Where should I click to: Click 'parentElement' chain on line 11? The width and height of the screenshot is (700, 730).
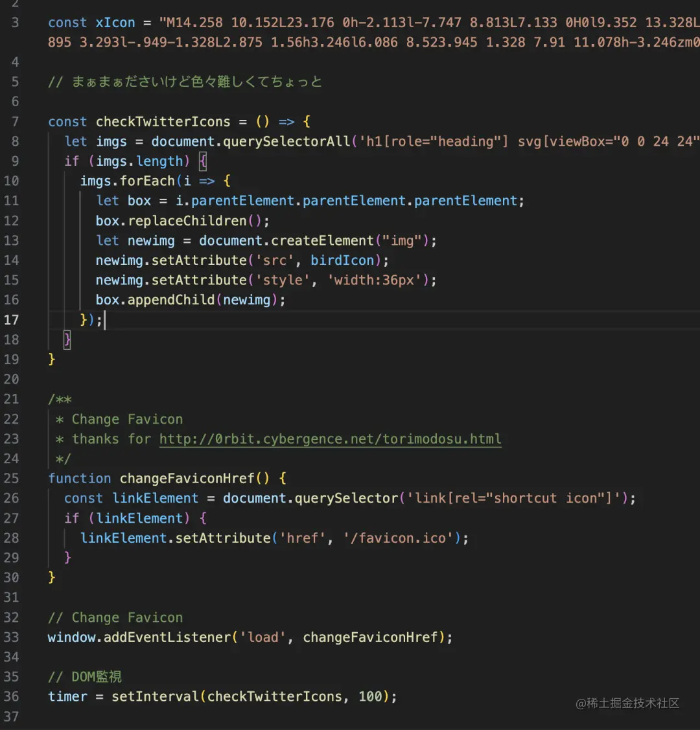pyautogui.click(x=354, y=201)
